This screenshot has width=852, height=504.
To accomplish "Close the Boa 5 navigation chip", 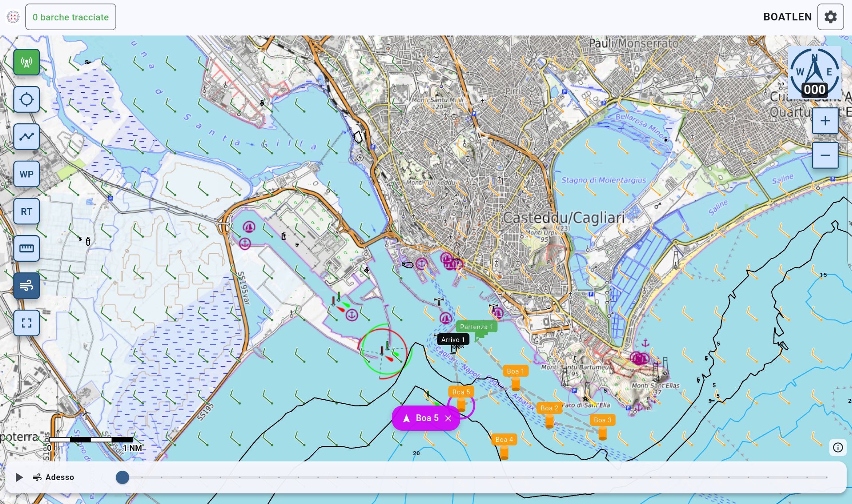I will click(448, 418).
